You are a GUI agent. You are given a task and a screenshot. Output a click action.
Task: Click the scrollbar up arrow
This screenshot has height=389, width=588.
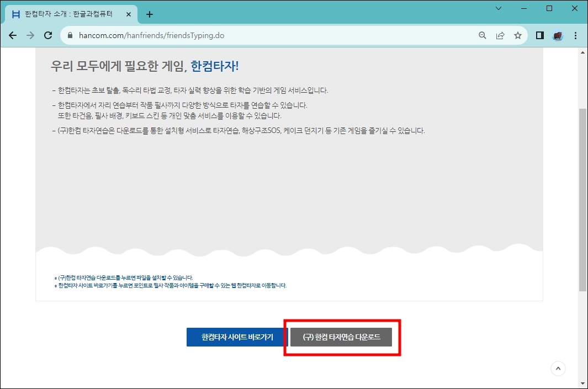click(582, 52)
